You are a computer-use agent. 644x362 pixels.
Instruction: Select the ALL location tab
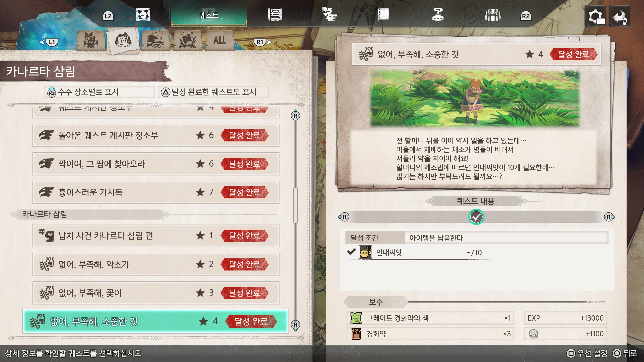click(x=220, y=40)
